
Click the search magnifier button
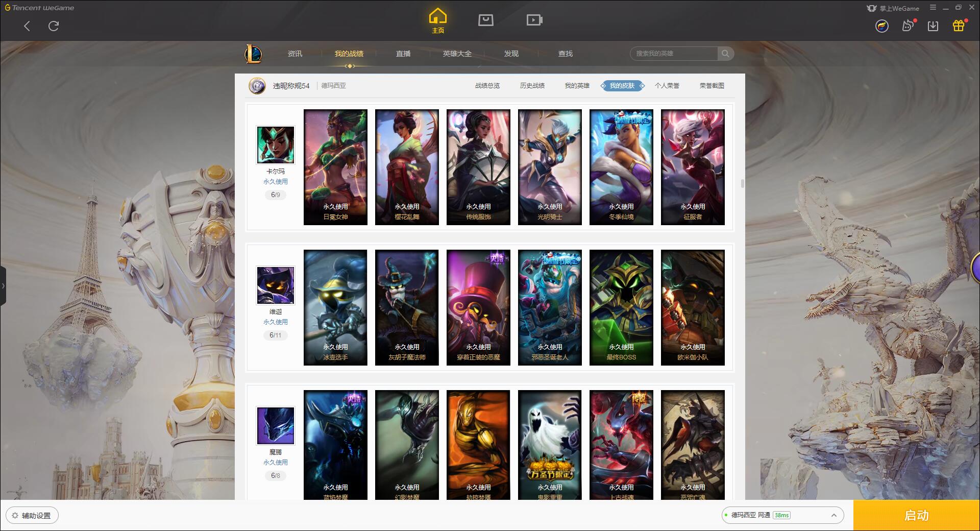point(725,54)
